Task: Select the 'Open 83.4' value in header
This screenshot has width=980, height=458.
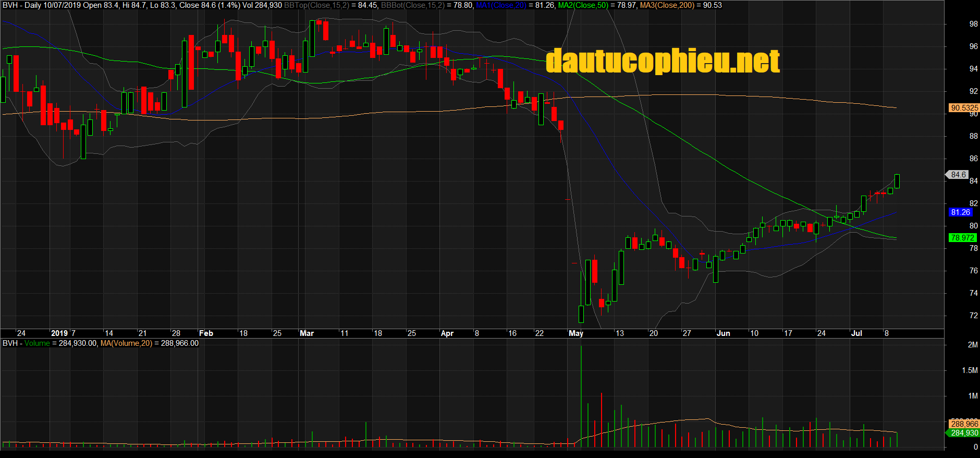Action: point(101,5)
